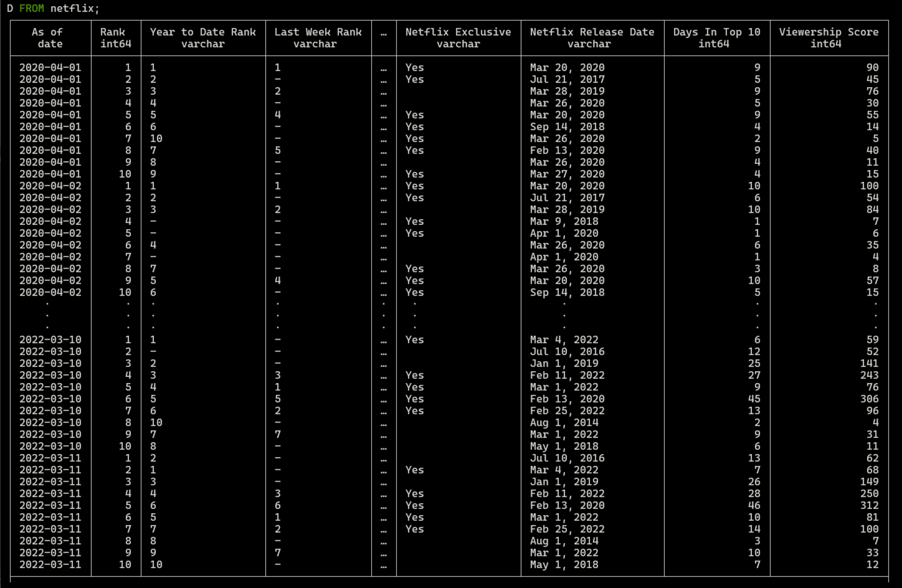The width and height of the screenshot is (902, 588).
Task: Select the 'Netflix Exclusive varchar' column header
Action: 458,38
